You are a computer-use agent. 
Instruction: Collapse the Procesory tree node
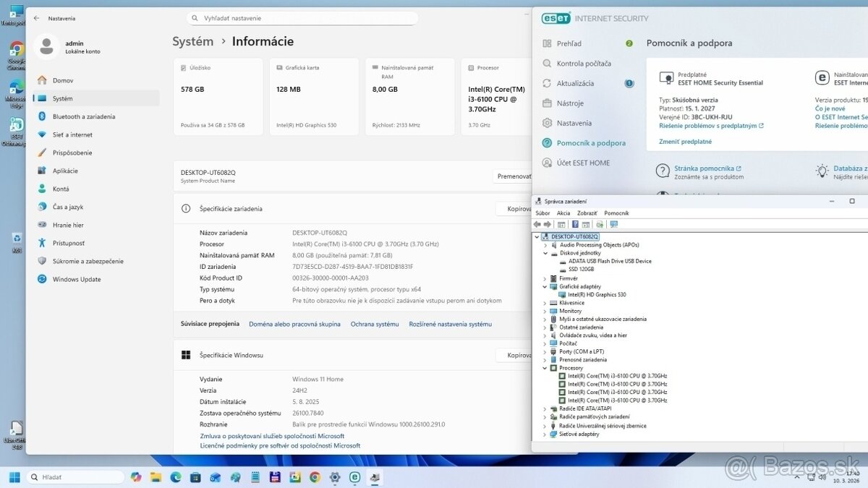pyautogui.click(x=545, y=368)
